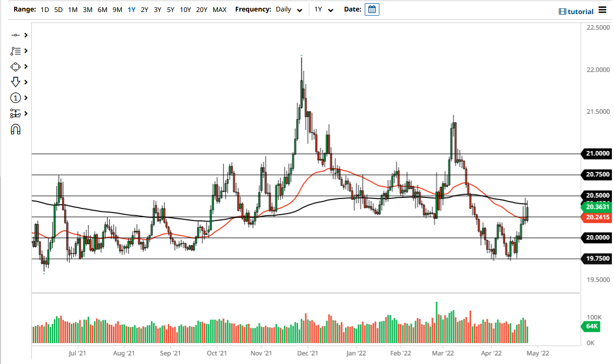Select the arrow annotation tool
This screenshot has width=614, height=364.
[16, 82]
